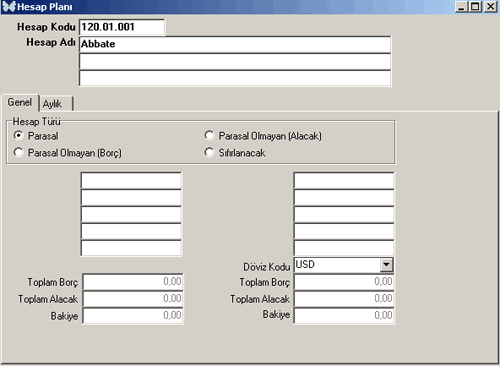Click left Toplam Alacak value field

tap(133, 299)
